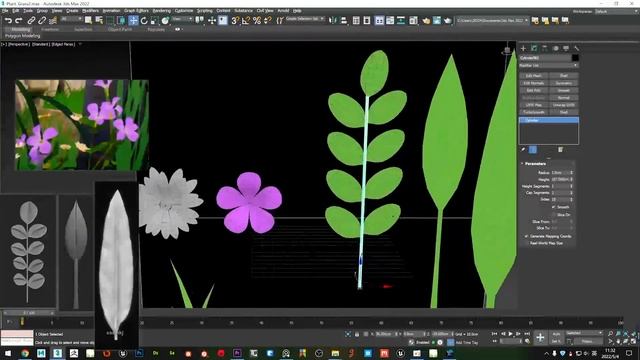Activate the Select and Rotate tool
This screenshot has width=640, height=360.
click(144, 20)
